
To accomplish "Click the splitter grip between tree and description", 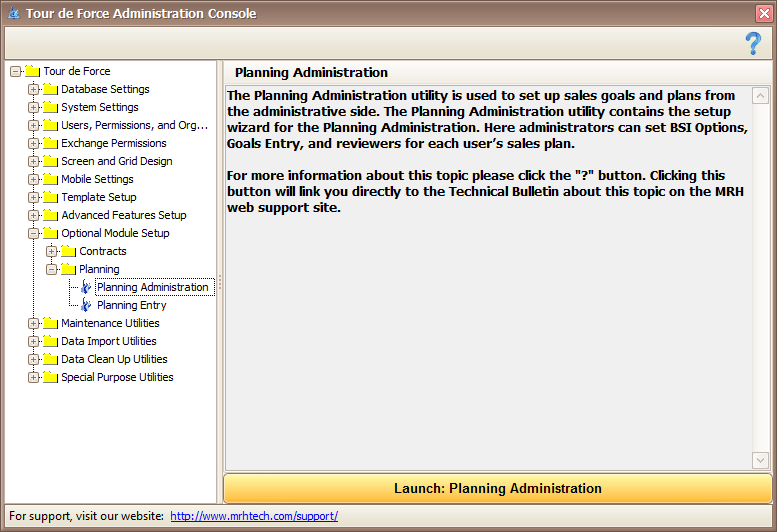I will 220,282.
